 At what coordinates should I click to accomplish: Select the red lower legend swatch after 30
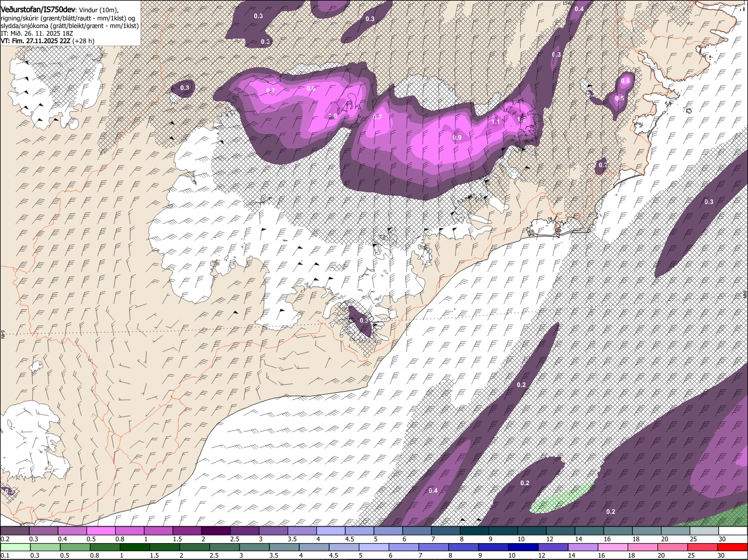click(733, 547)
